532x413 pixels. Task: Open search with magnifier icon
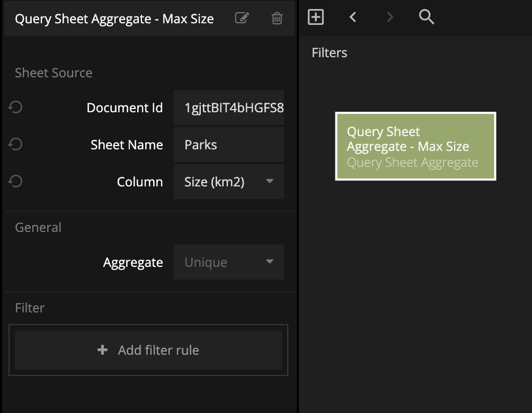pyautogui.click(x=427, y=17)
